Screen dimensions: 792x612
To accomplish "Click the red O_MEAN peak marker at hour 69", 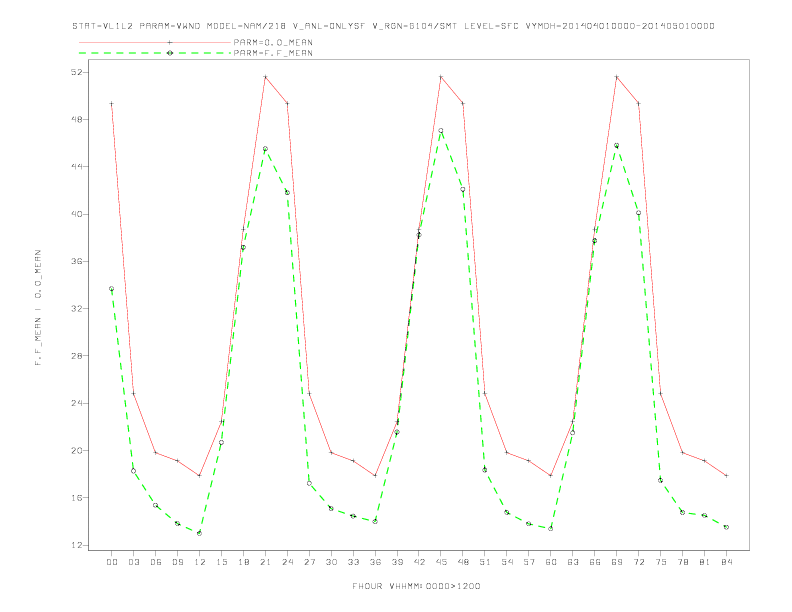I will coord(617,77).
